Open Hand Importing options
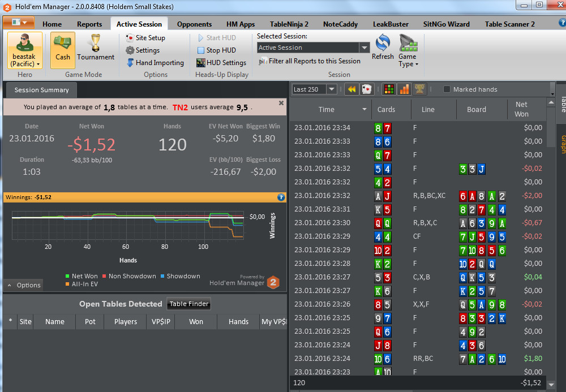Viewport: 566px width, 392px height. (155, 63)
